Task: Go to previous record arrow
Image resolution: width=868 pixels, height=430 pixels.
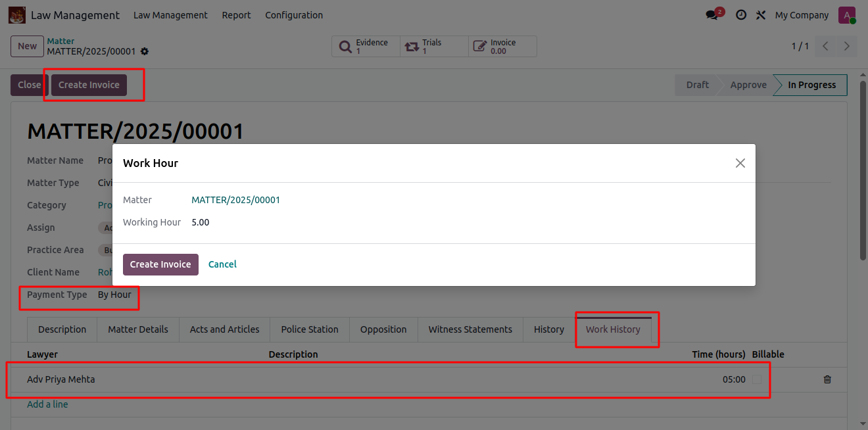Action: point(825,46)
